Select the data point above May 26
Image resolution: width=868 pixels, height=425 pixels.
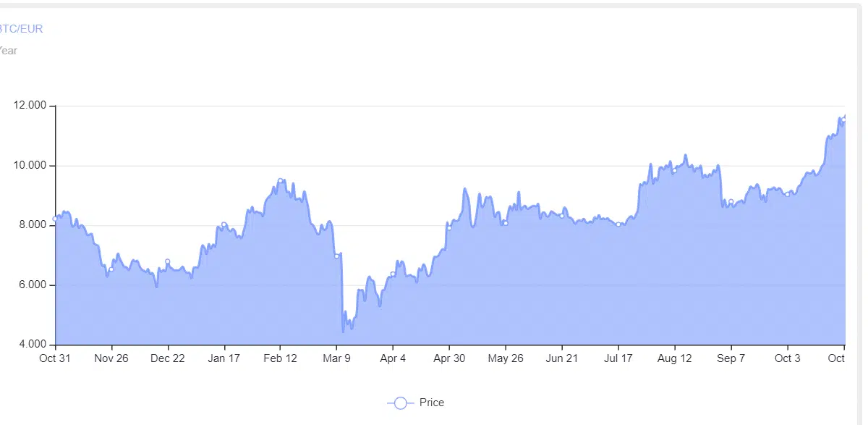tap(506, 223)
